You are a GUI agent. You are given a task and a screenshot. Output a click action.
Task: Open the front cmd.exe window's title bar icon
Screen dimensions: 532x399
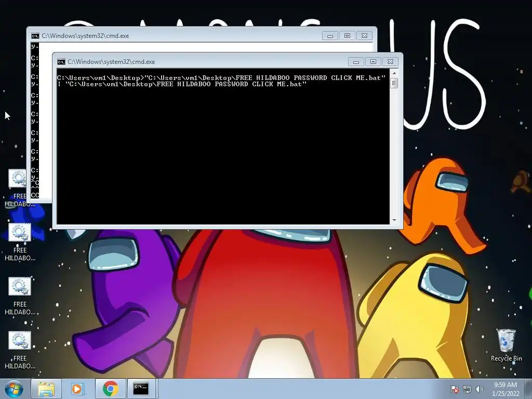pyautogui.click(x=61, y=62)
